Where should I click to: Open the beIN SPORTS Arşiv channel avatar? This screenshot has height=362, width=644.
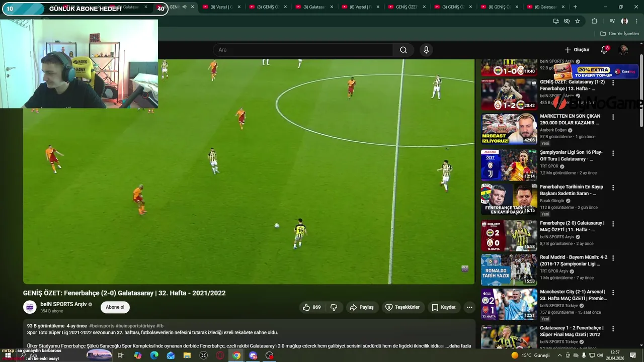pos(30,307)
